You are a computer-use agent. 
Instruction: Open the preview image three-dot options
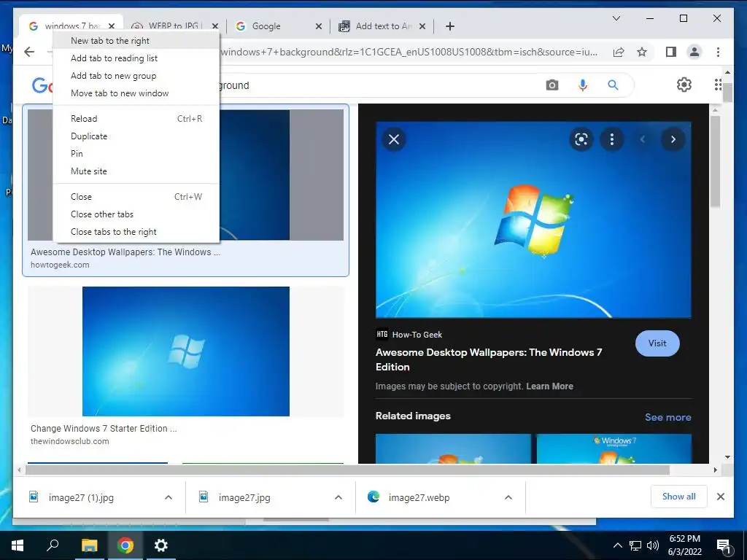click(612, 139)
